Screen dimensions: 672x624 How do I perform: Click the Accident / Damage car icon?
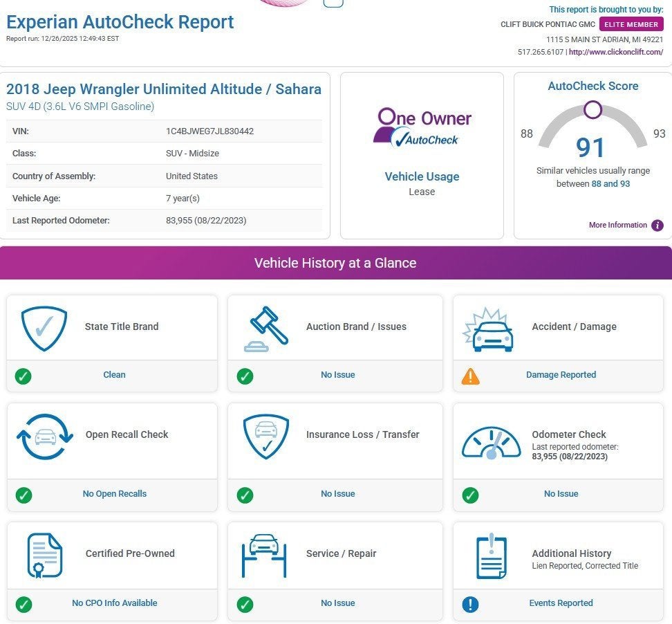pos(488,329)
